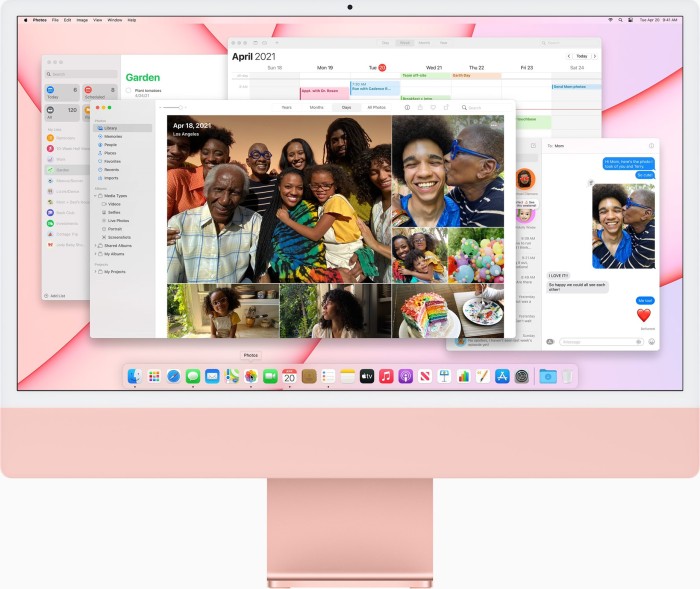Viewport: 700px width, 589px height.
Task: Open the Image menu in menu bar
Action: [82, 20]
